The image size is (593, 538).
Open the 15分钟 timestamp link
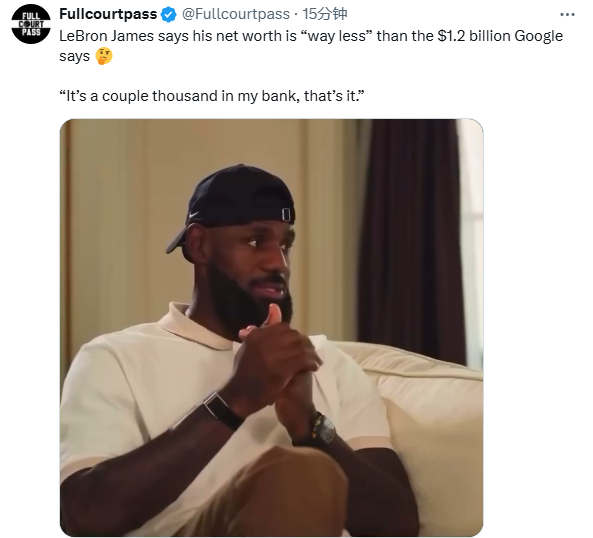point(324,14)
